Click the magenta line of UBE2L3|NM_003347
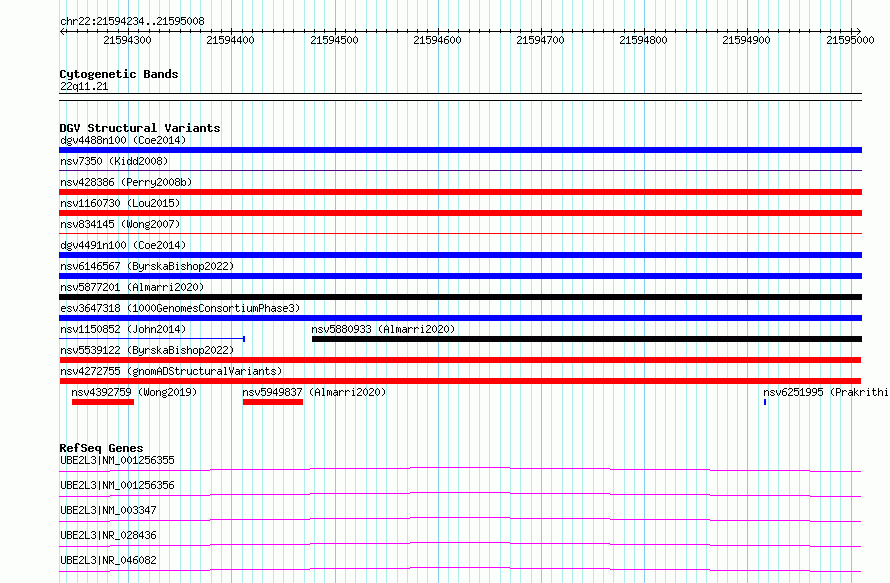 pos(460,519)
